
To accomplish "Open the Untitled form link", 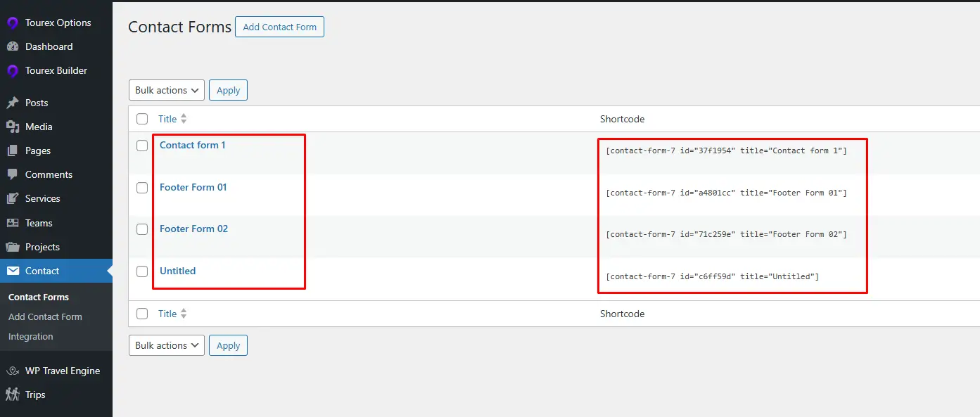I will (x=178, y=271).
